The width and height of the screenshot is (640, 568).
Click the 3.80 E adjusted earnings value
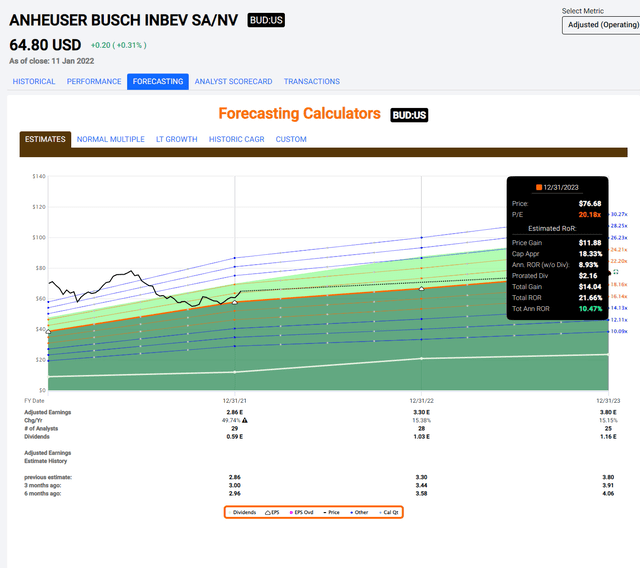click(608, 412)
